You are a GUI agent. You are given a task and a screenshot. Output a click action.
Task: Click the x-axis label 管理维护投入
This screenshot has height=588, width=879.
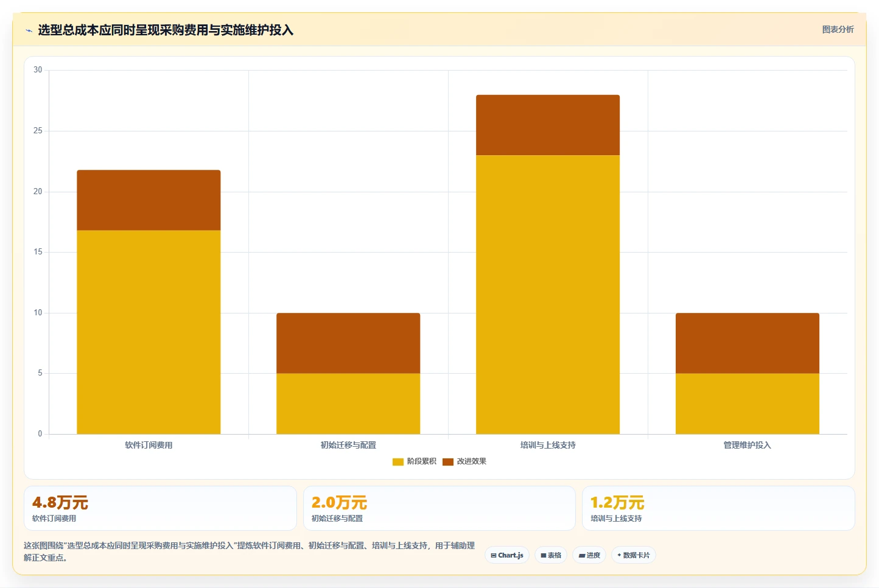tap(748, 445)
